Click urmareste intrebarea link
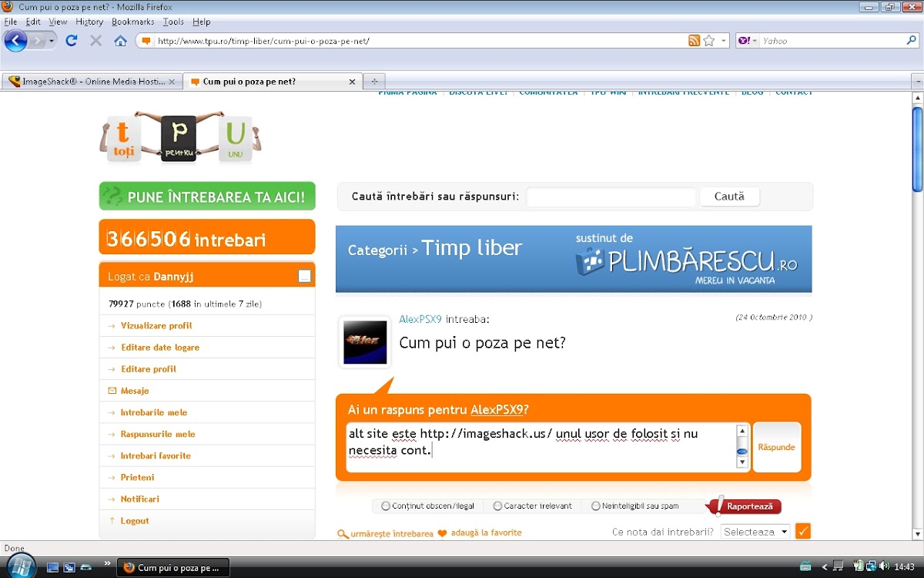Screen dimensions: 924x578 pos(385,533)
